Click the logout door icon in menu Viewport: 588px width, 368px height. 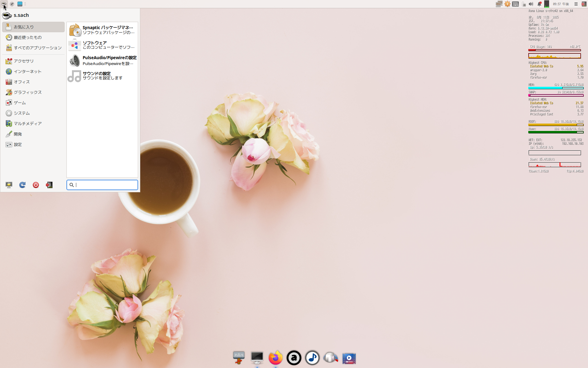(49, 185)
